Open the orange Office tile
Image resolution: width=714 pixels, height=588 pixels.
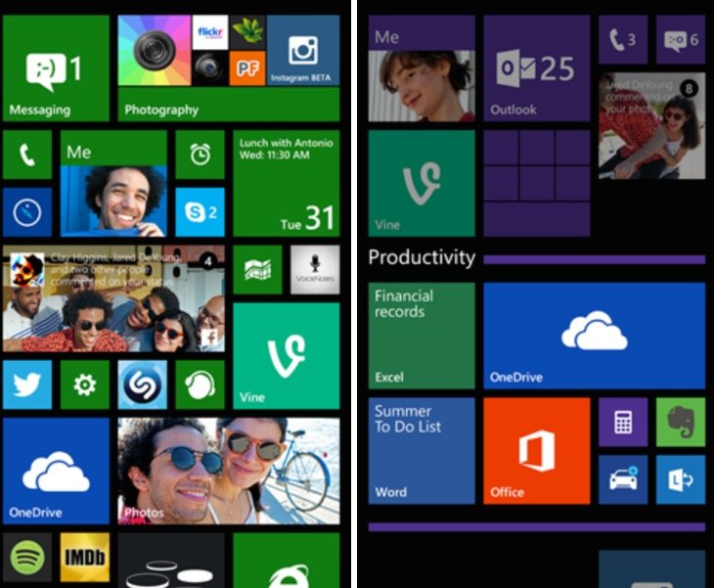[537, 451]
